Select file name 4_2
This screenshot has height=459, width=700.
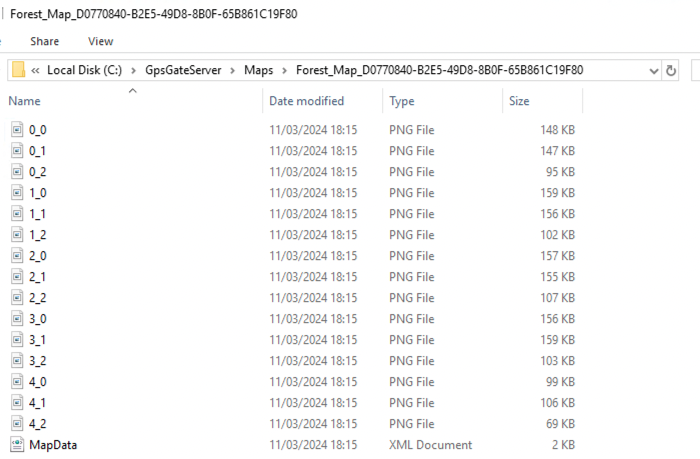pyautogui.click(x=38, y=424)
